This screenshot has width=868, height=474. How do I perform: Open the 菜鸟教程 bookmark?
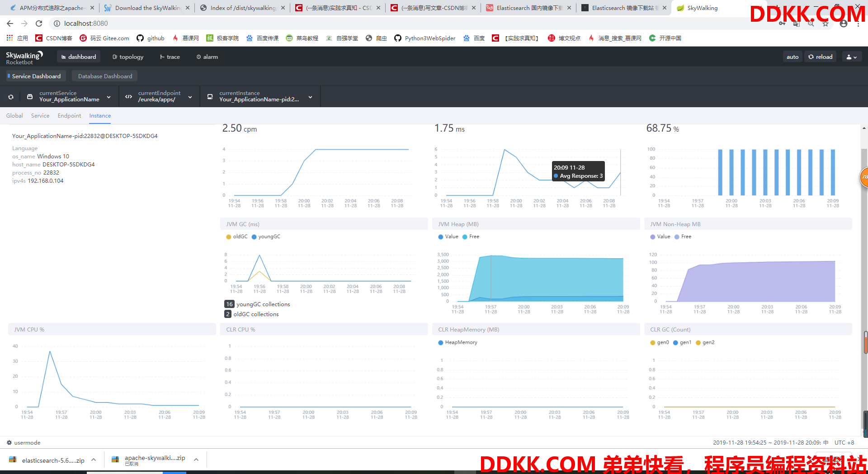(x=302, y=38)
